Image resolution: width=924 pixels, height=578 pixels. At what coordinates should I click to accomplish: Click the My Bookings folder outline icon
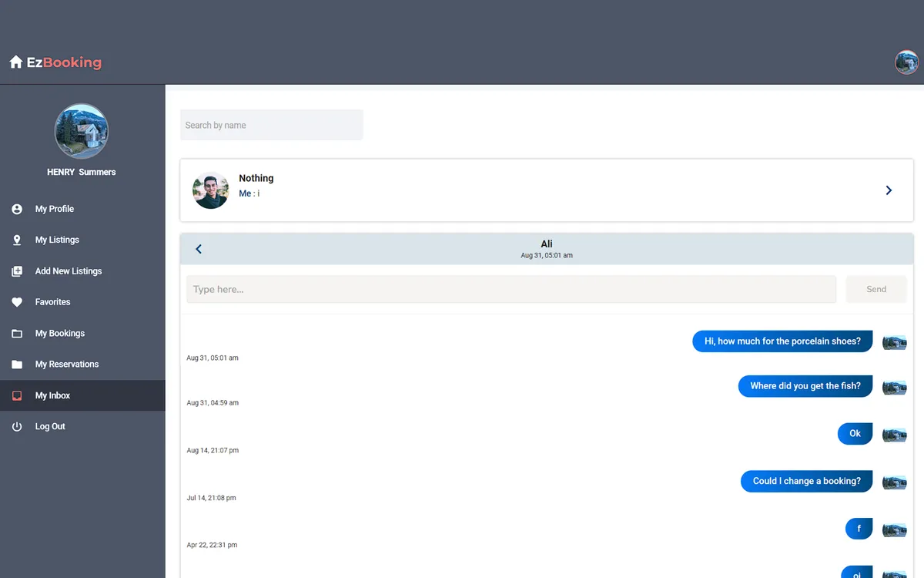tap(17, 334)
